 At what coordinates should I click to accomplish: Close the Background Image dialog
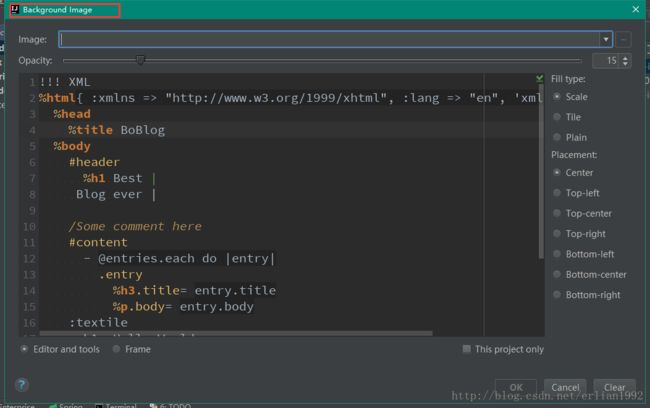(x=635, y=9)
